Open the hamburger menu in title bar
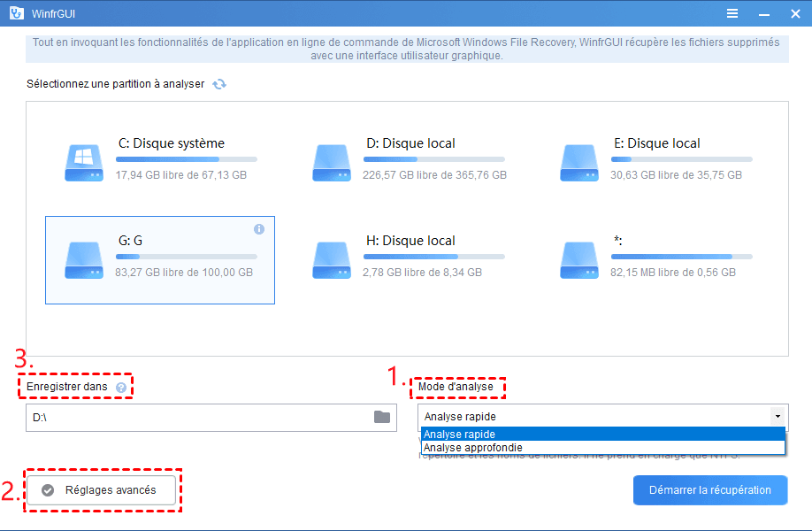Viewport: 812px width, 531px height. click(x=732, y=13)
